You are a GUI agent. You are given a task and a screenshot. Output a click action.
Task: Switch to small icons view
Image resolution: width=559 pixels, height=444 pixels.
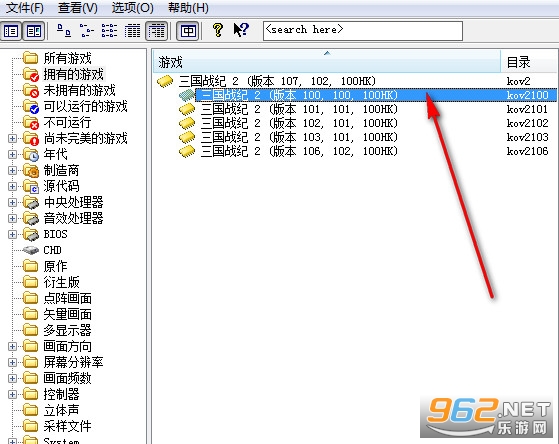[87, 31]
